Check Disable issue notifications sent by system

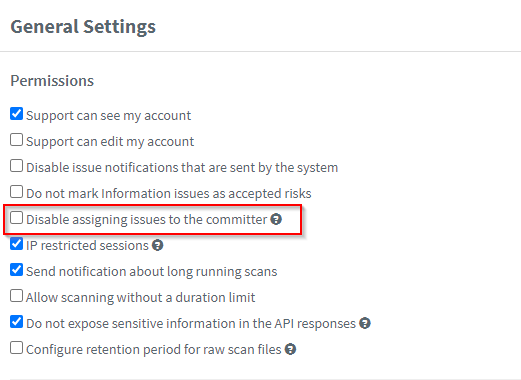click(16, 166)
